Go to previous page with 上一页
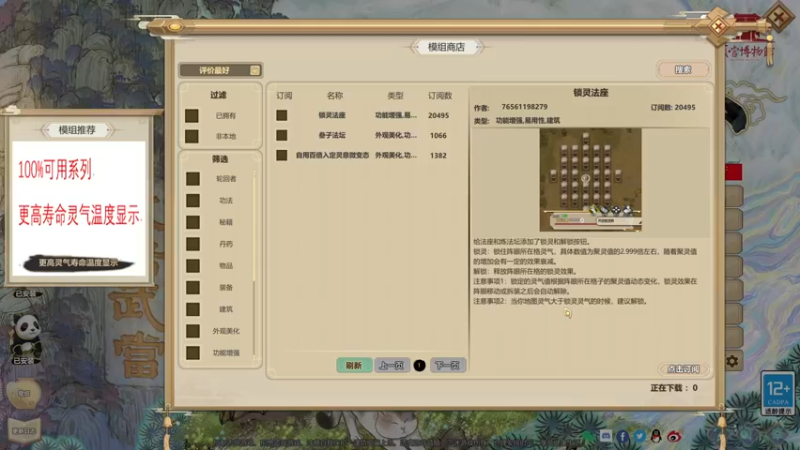The height and width of the screenshot is (450, 800). (392, 365)
